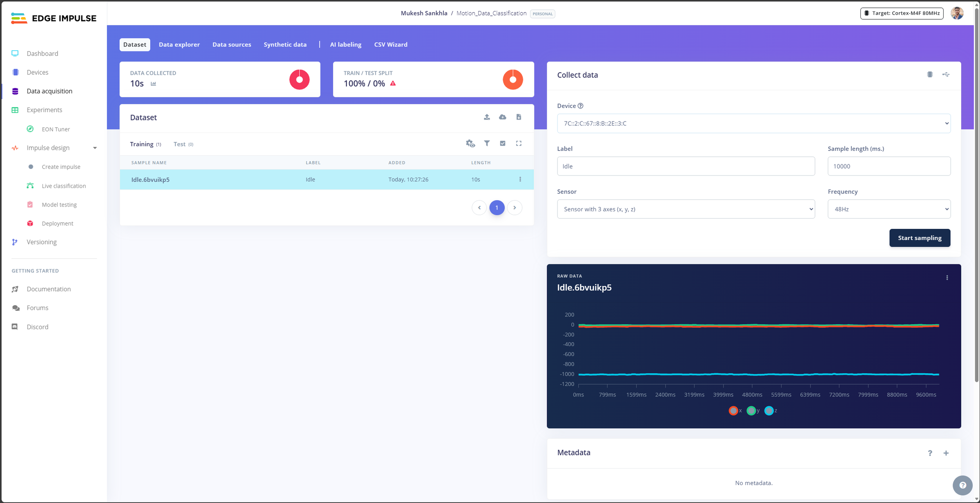This screenshot has width=980, height=503.
Task: Toggle the x axis legend in the graph
Action: point(735,411)
